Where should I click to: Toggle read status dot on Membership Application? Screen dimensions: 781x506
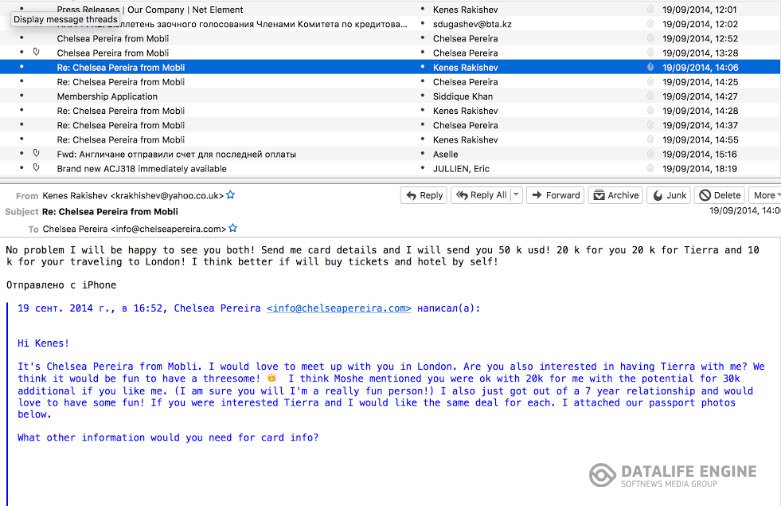(21, 97)
